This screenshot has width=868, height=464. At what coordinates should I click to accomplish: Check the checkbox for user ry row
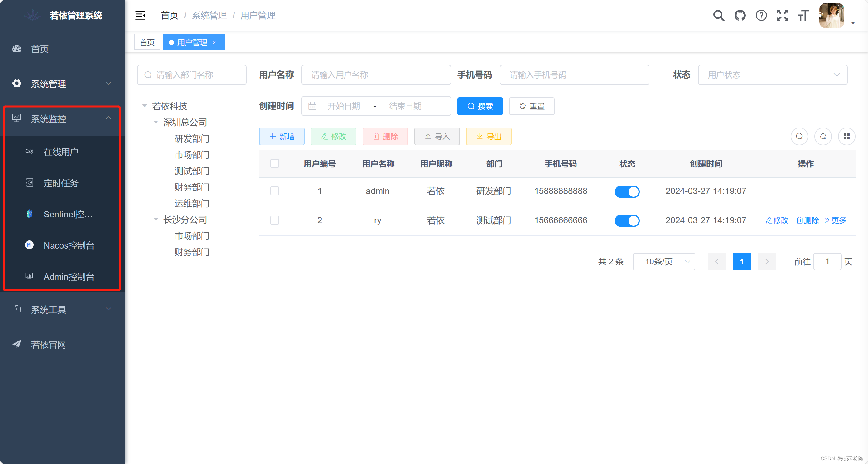click(x=275, y=220)
